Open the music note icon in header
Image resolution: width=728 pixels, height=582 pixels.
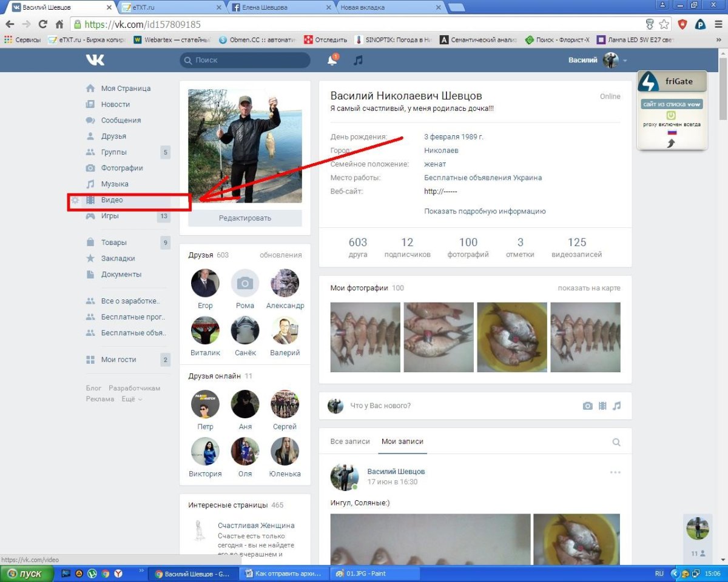[359, 61]
